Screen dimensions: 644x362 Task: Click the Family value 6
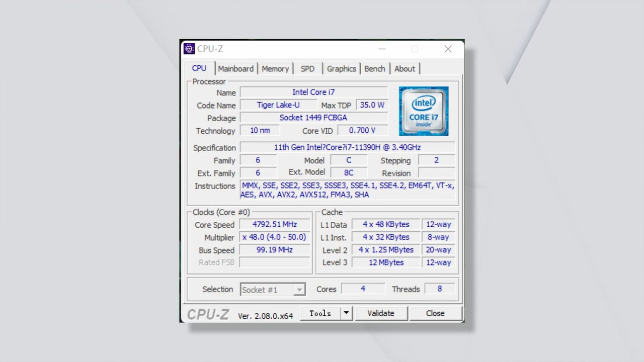coord(258,160)
